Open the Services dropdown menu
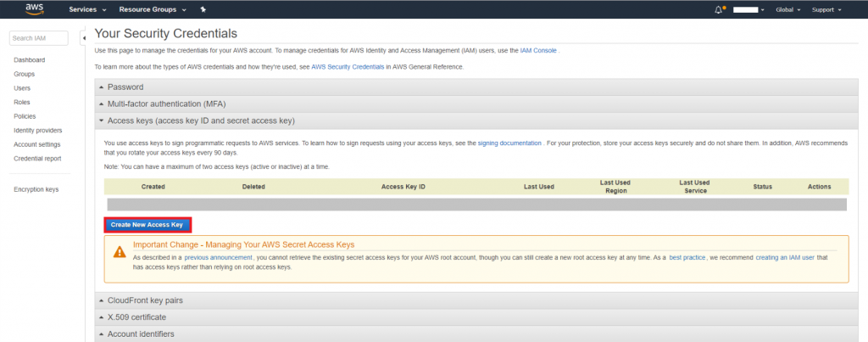The image size is (868, 342). 87,9
